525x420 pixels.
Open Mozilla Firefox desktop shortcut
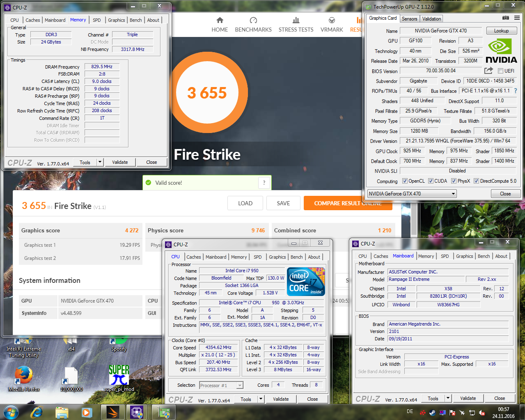24,379
